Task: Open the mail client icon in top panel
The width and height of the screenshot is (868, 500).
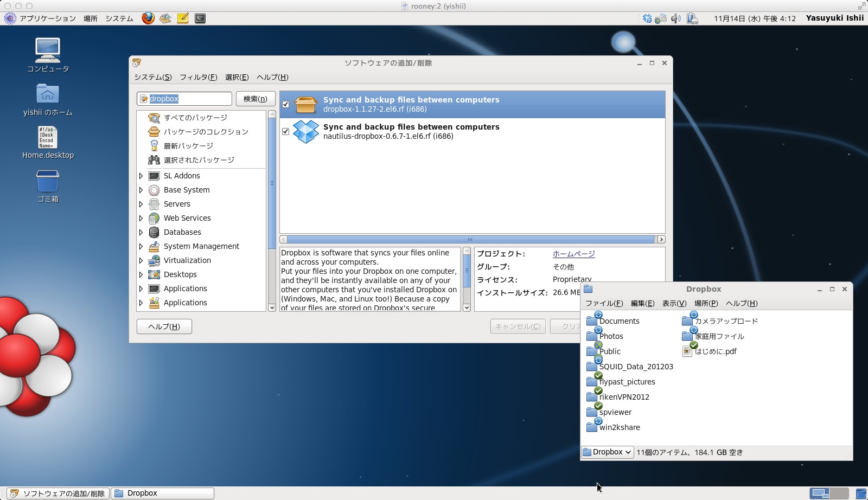Action: click(x=165, y=18)
